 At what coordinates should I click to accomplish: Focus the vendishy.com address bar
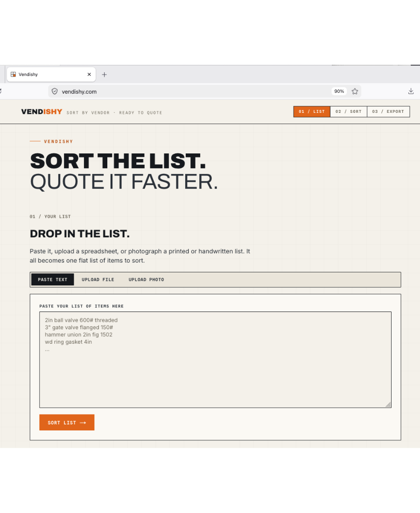click(204, 91)
